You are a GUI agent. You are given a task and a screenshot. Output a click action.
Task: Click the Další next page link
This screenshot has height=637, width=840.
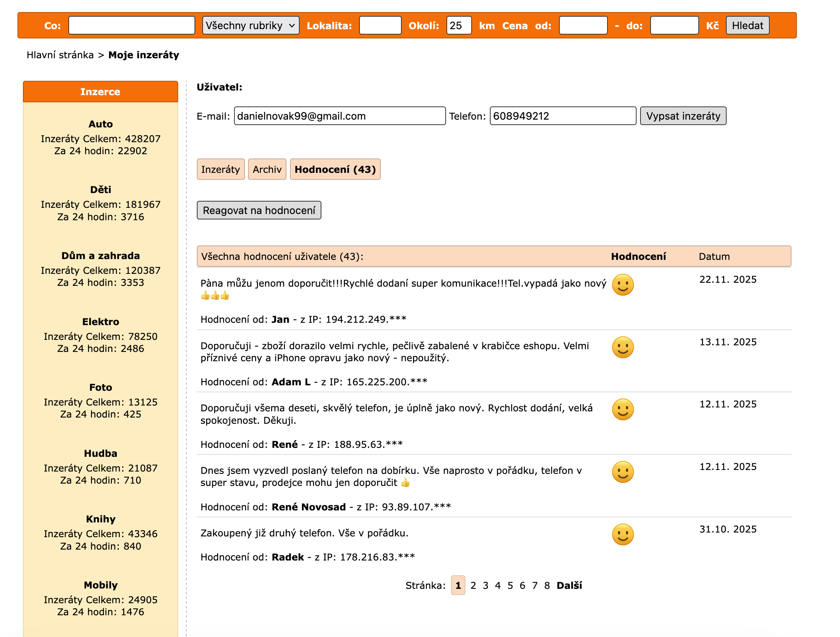[569, 586]
